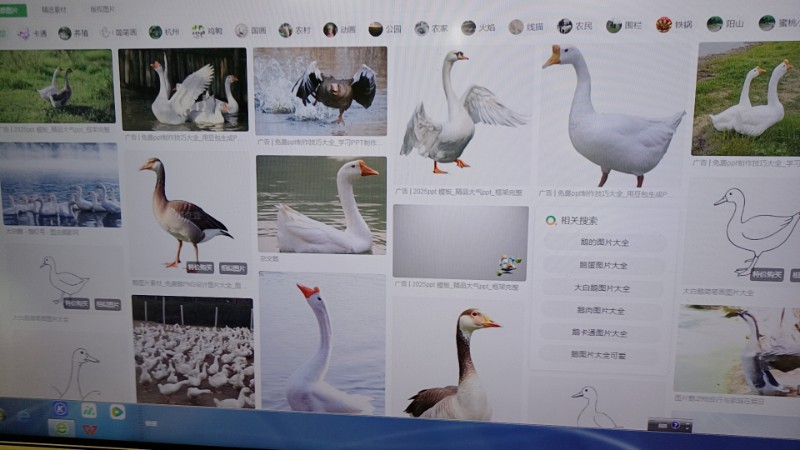Switch to the 精选素材 tab
Image resolution: width=800 pixels, height=450 pixels.
pyautogui.click(x=54, y=10)
